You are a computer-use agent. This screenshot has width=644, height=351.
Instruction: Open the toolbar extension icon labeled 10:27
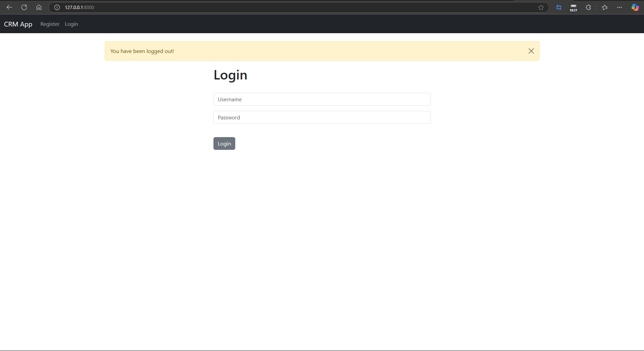[574, 8]
